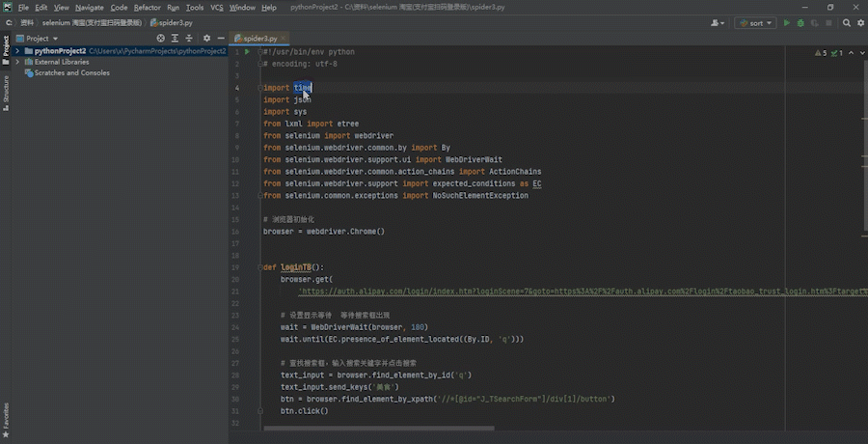The width and height of the screenshot is (868, 444).
Task: Expand the pythonProject2 tree node
Action: 17,51
